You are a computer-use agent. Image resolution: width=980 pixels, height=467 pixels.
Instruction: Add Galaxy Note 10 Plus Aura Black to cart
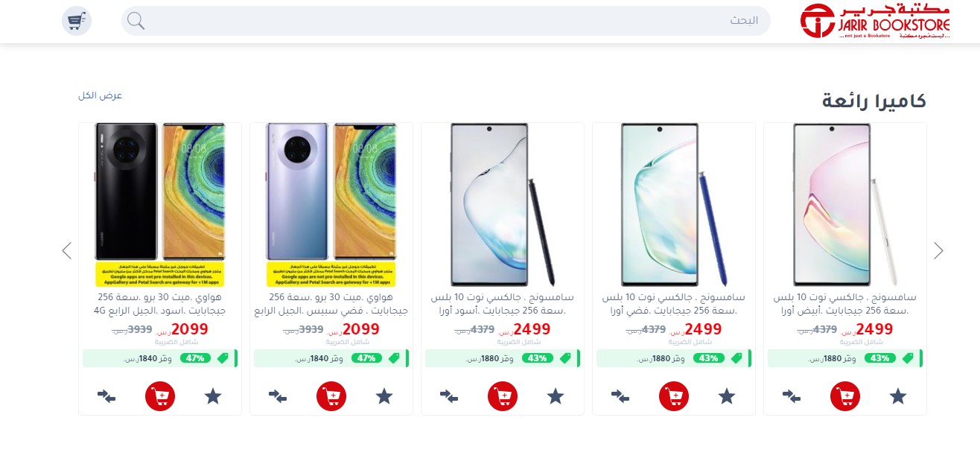[x=503, y=396]
